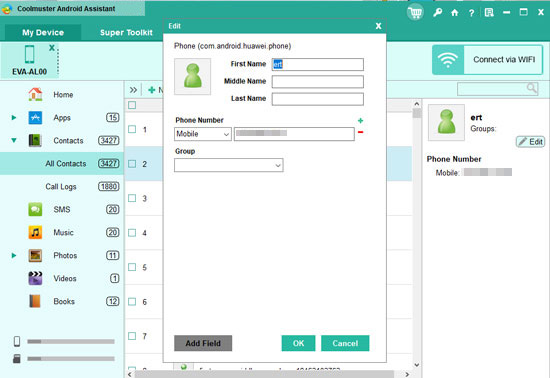Expand the Photos tree arrow
This screenshot has width=550, height=378.
tap(14, 255)
